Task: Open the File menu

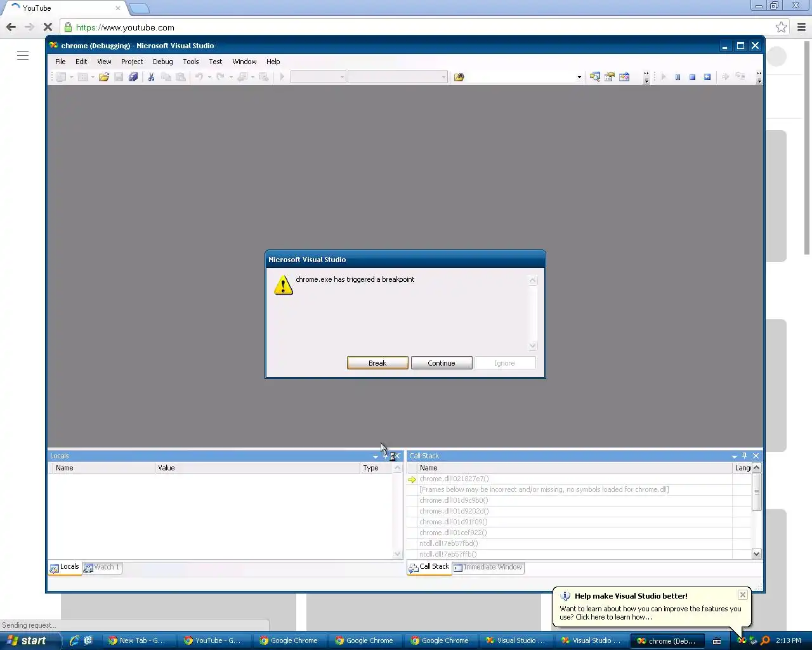Action: (x=60, y=62)
